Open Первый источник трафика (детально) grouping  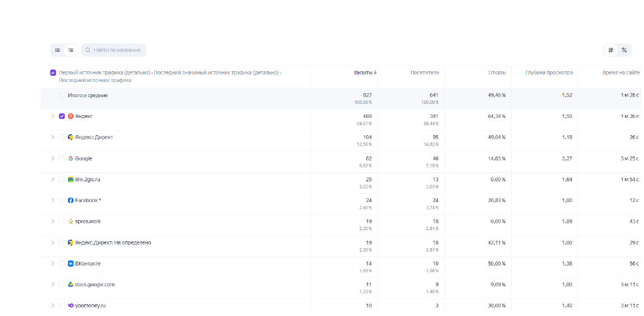pos(105,73)
